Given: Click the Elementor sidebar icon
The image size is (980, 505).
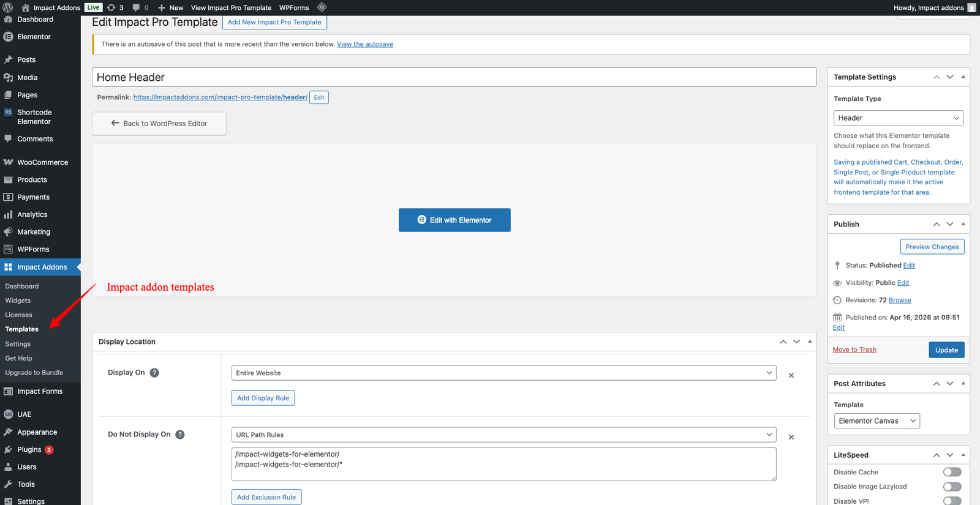Looking at the screenshot, I should click(8, 37).
